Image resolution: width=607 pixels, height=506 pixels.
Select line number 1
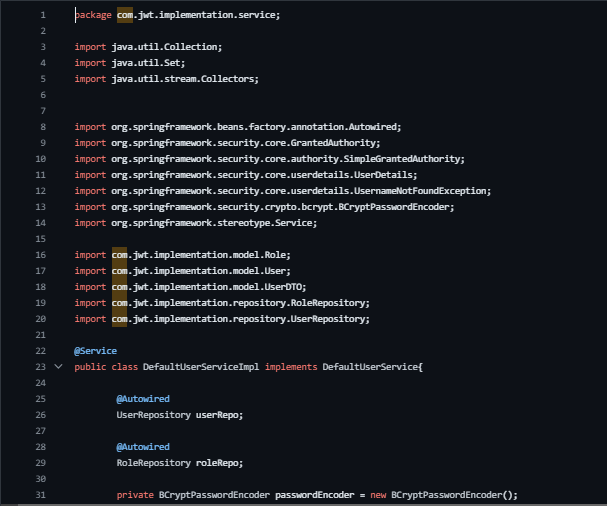click(43, 15)
